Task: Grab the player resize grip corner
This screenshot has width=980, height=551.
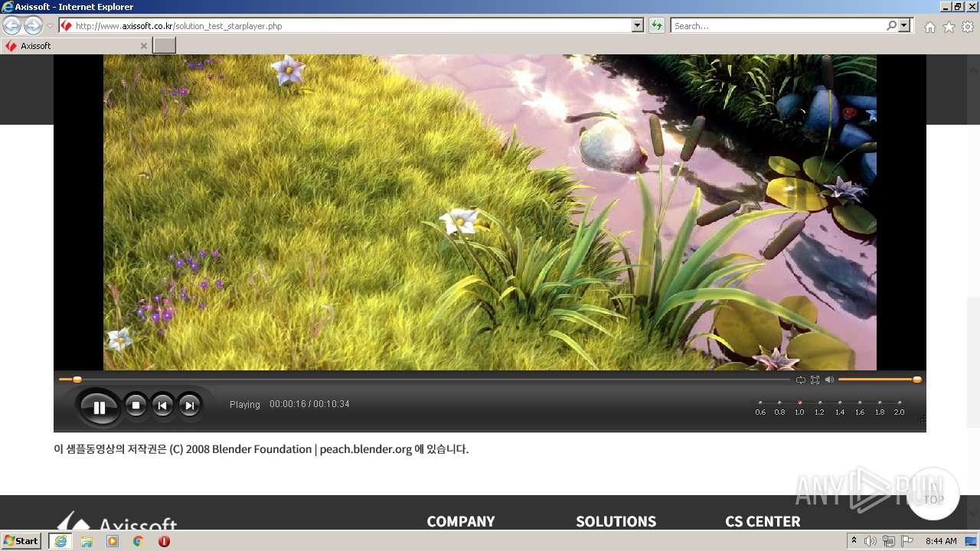Action: click(x=922, y=419)
